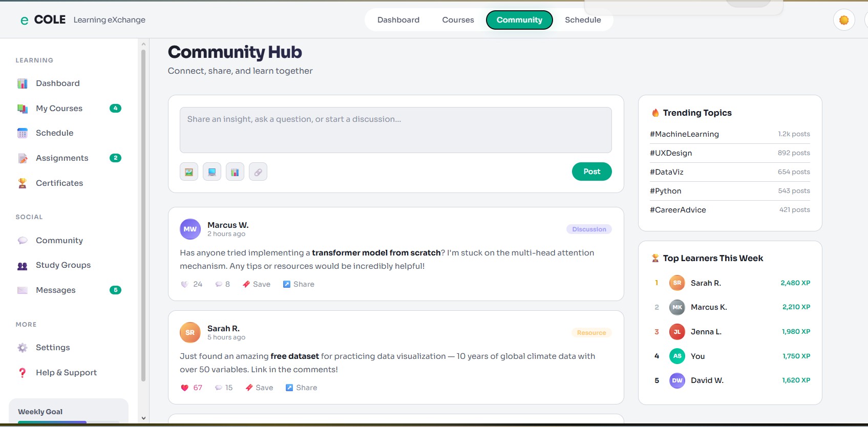This screenshot has width=868, height=427.
Task: Open Community in the left sidebar
Action: 69,241
